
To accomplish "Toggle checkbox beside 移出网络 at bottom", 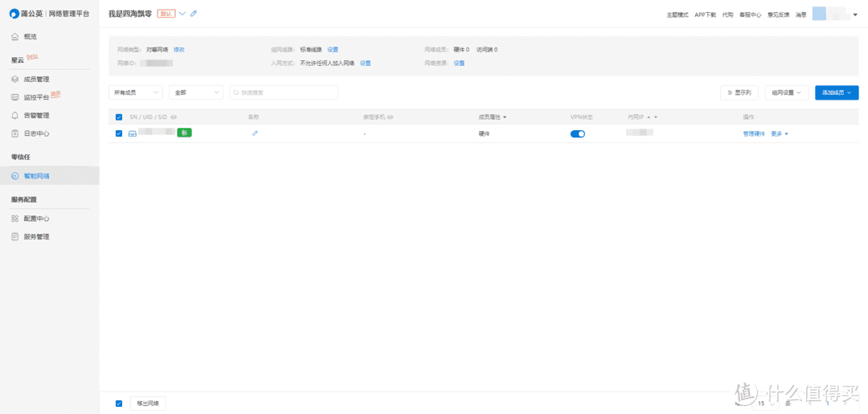I will pyautogui.click(x=118, y=404).
